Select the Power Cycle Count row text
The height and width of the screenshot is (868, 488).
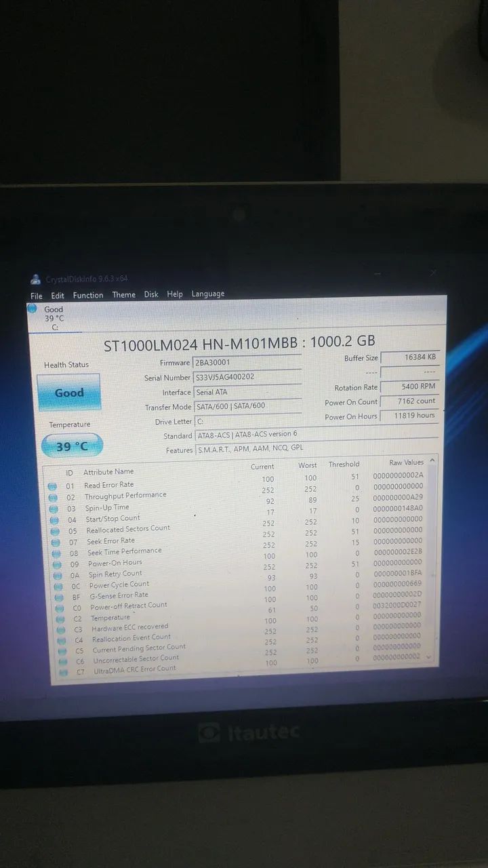tap(119, 585)
